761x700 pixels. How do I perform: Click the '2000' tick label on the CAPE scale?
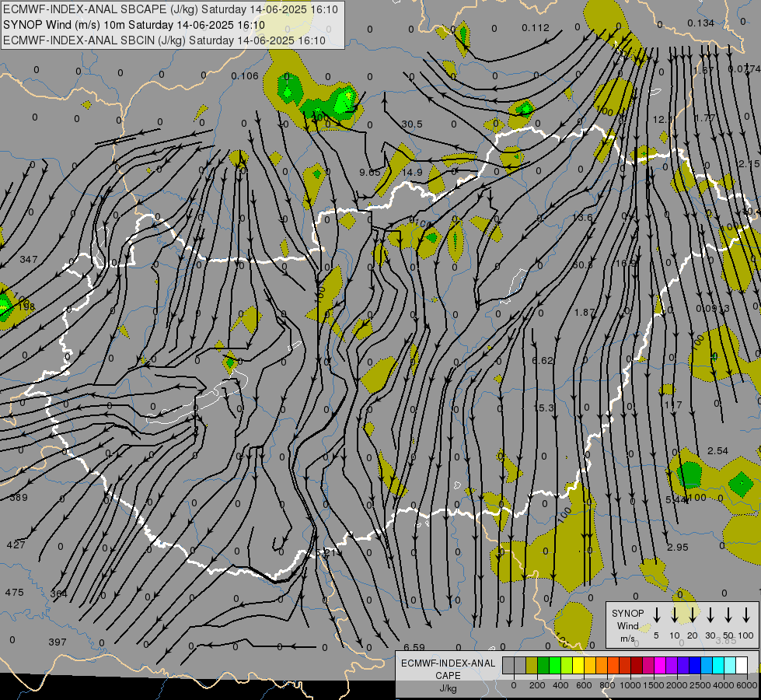coord(676,685)
